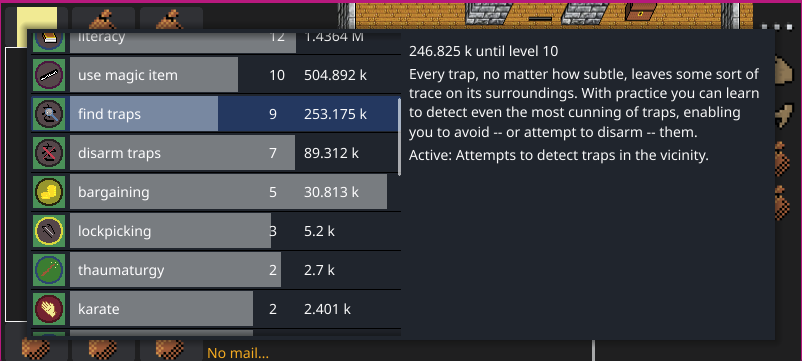Click the yellow highlighted inventory slot
The image size is (802, 361).
click(x=37, y=19)
